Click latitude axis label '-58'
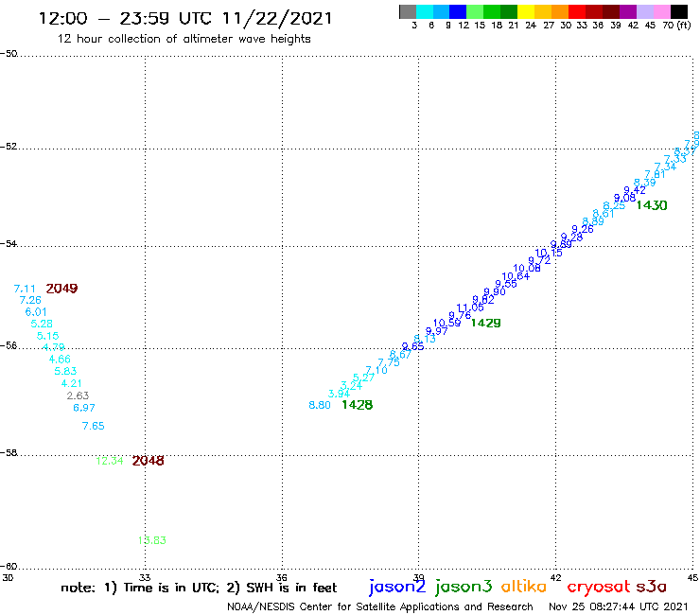Screen dimensions: 700x615 point(9,453)
